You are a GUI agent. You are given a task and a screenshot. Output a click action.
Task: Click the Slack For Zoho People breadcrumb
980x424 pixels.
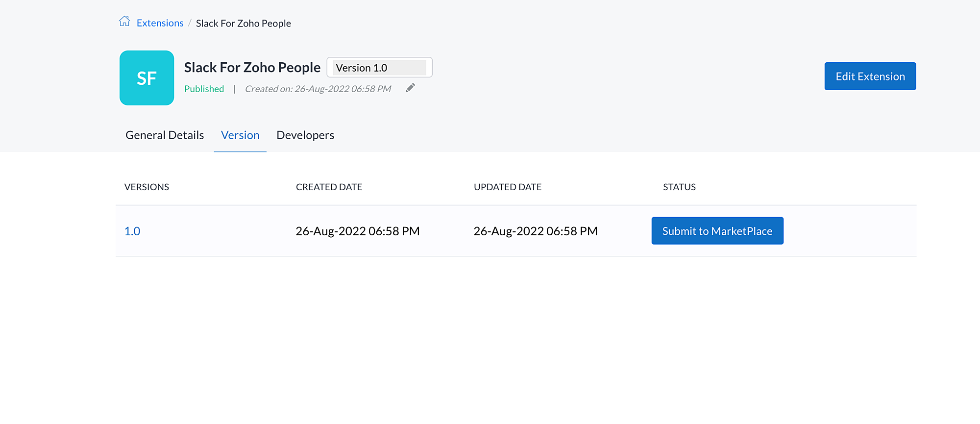click(x=243, y=24)
